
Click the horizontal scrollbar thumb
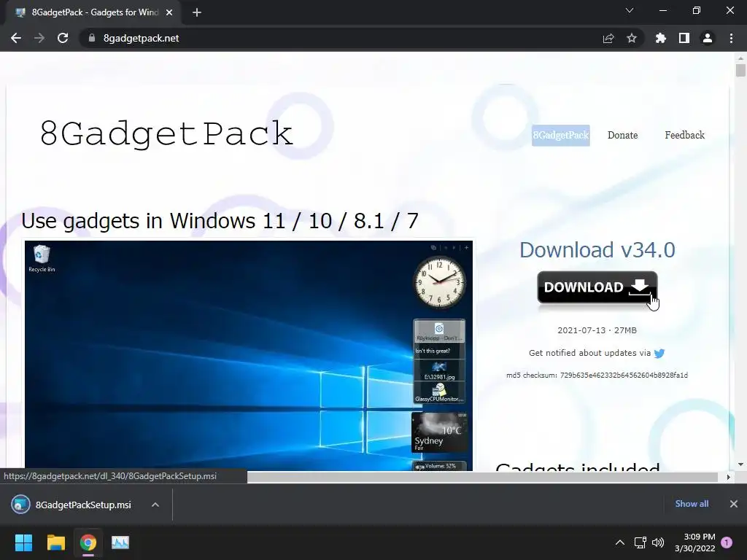coord(482,477)
